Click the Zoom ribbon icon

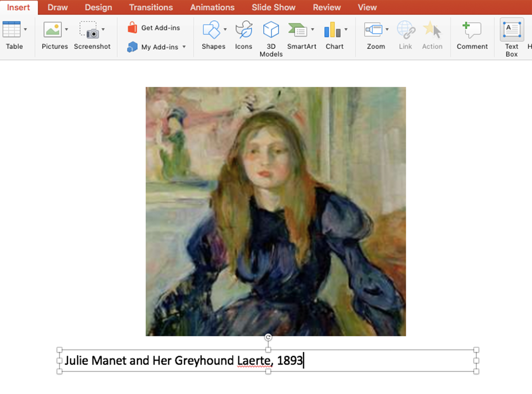[373, 29]
